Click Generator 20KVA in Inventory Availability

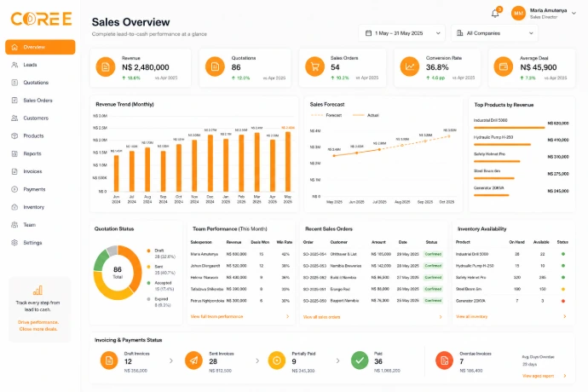(470, 301)
